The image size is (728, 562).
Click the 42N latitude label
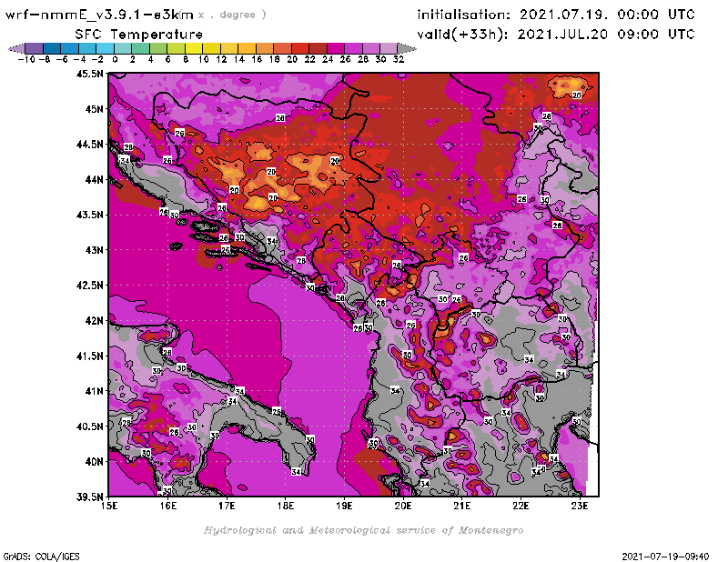[94, 321]
